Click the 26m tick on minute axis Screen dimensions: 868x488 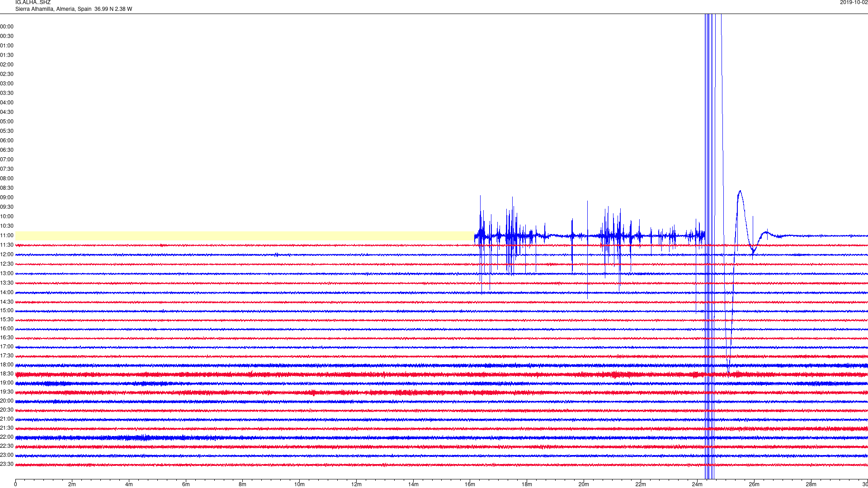click(x=754, y=484)
